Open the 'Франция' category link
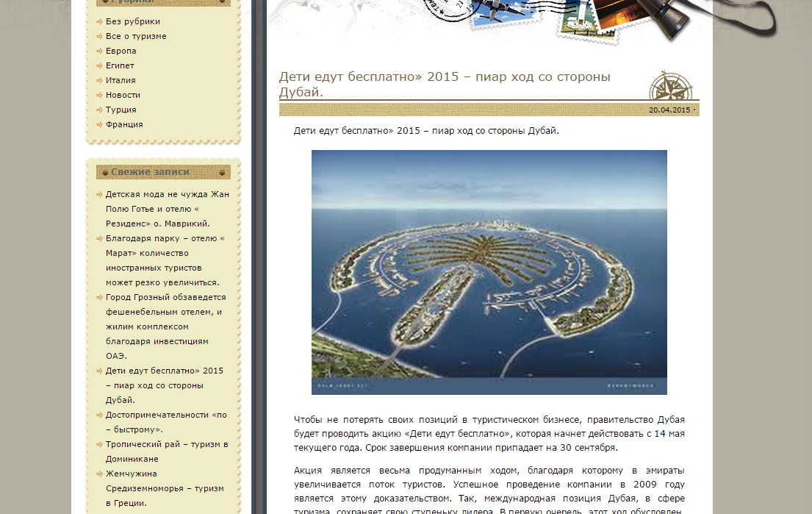 124,124
